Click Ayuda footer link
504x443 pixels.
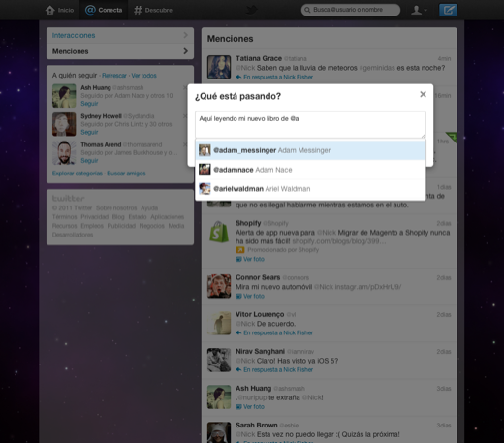pos(149,207)
